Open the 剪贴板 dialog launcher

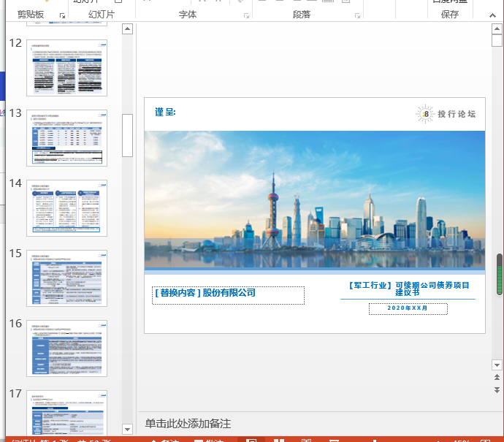pos(62,15)
